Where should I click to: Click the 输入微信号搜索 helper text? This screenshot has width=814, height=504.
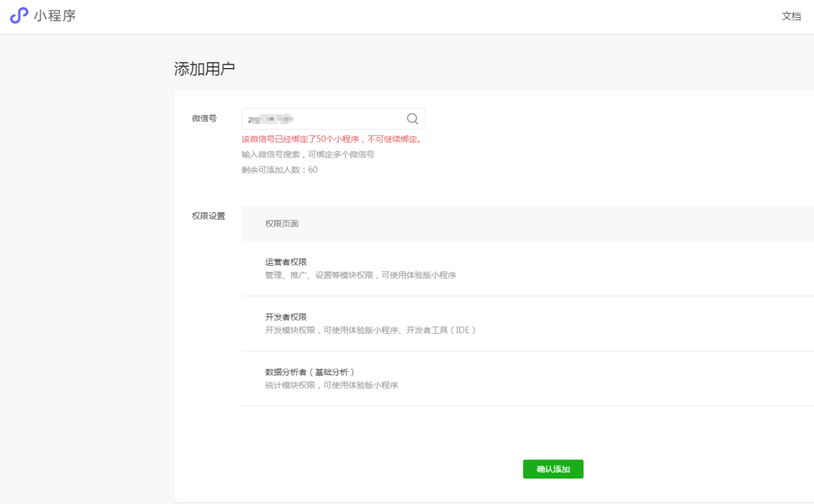308,154
